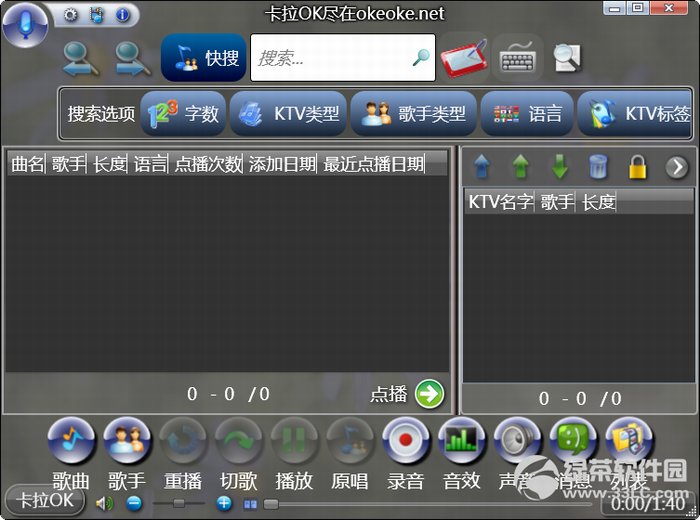Open the 音效 sound effects equalizer
Screen dimensions: 700x520
coord(462,441)
